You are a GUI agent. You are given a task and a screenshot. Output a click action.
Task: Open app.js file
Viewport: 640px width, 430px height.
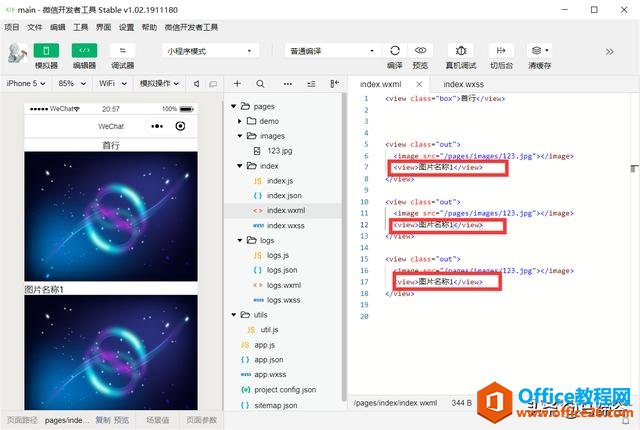[264, 345]
